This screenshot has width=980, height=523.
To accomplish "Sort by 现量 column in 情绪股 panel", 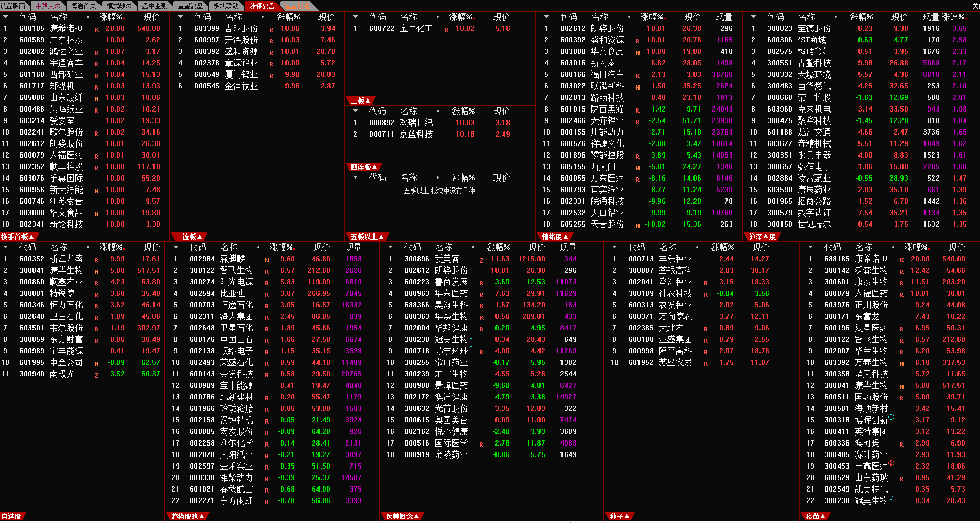I will click(724, 17).
